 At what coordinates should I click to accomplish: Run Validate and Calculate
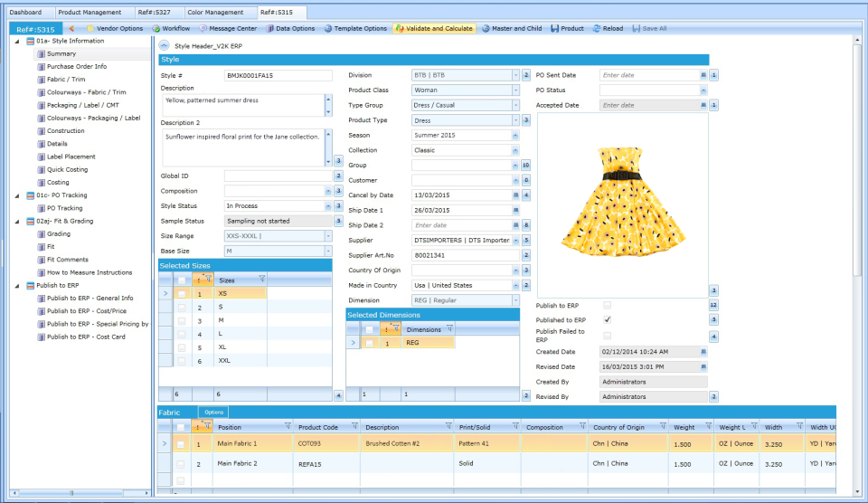pyautogui.click(x=435, y=28)
